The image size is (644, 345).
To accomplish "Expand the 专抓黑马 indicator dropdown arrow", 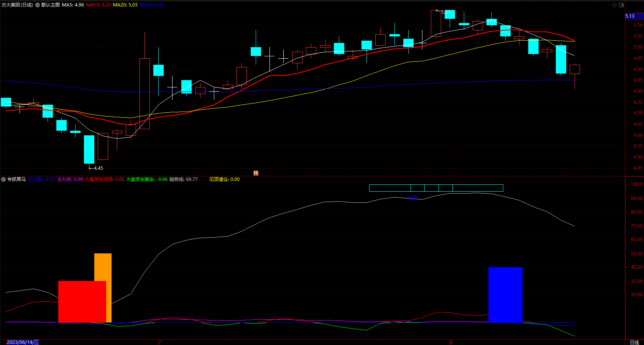I will (3, 179).
